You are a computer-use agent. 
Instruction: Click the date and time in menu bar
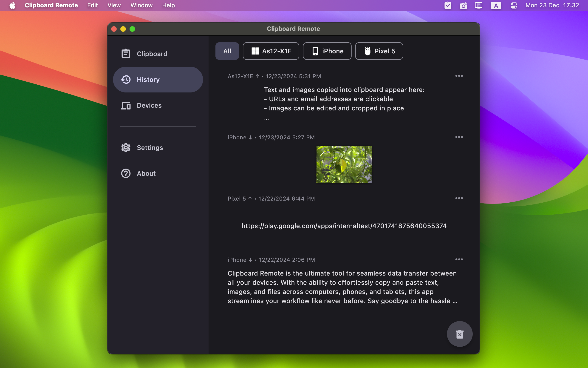click(x=552, y=5)
